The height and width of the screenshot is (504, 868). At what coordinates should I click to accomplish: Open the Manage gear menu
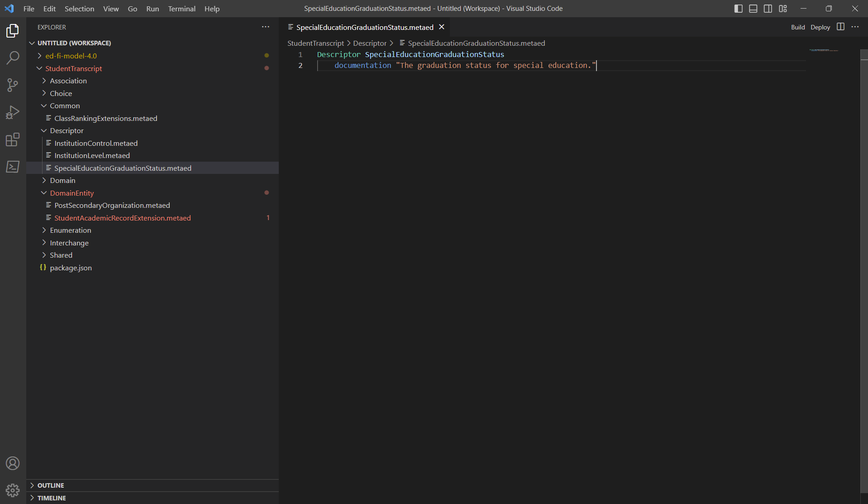point(13,490)
